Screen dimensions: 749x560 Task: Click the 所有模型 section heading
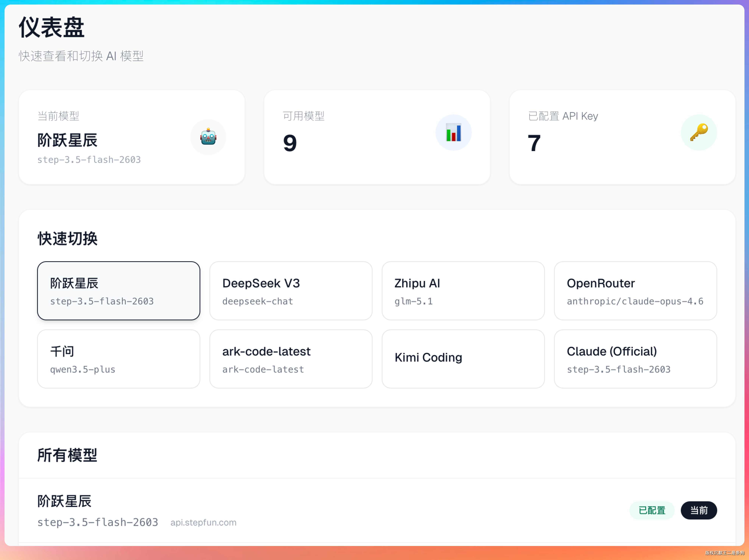pyautogui.click(x=67, y=455)
